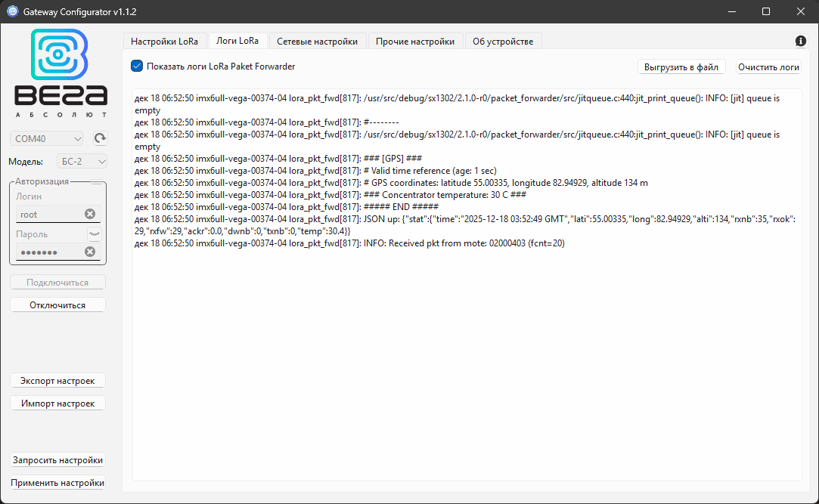This screenshot has height=504, width=819.
Task: Click Отключиться to disconnect the device
Action: click(x=57, y=305)
